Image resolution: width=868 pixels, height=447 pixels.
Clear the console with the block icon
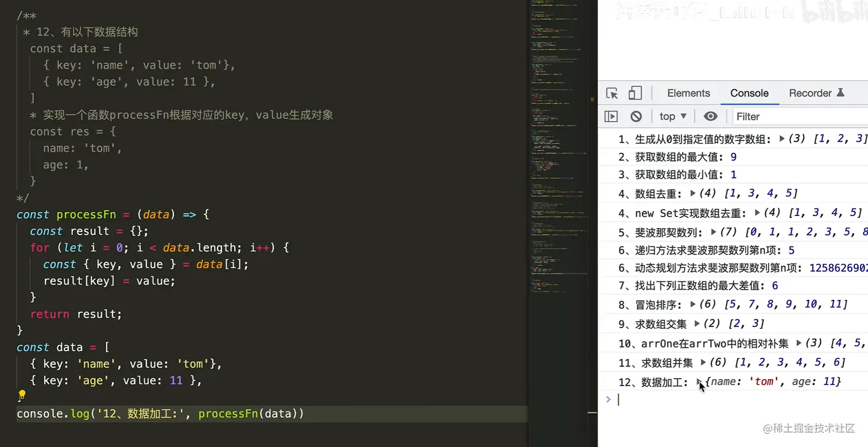(636, 116)
